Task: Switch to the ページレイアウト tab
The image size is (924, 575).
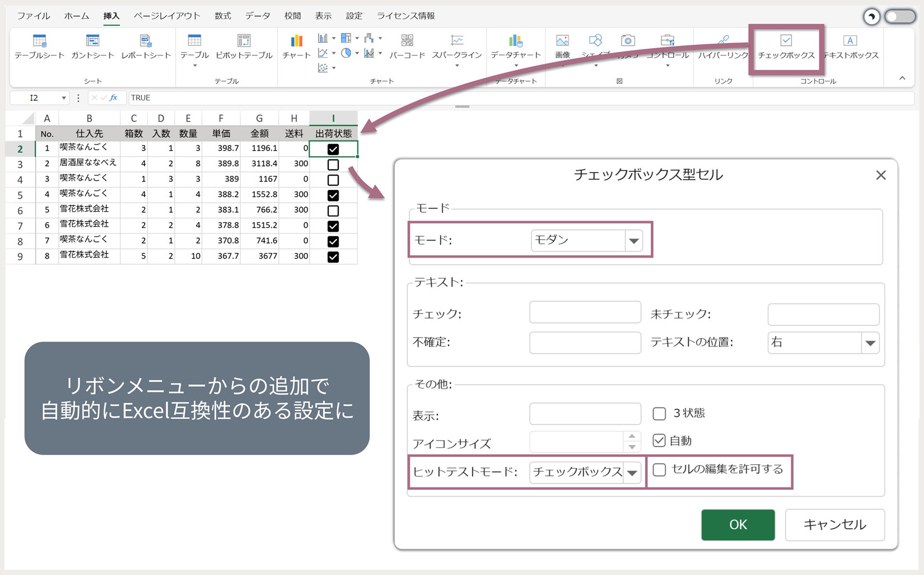Action: click(x=167, y=16)
